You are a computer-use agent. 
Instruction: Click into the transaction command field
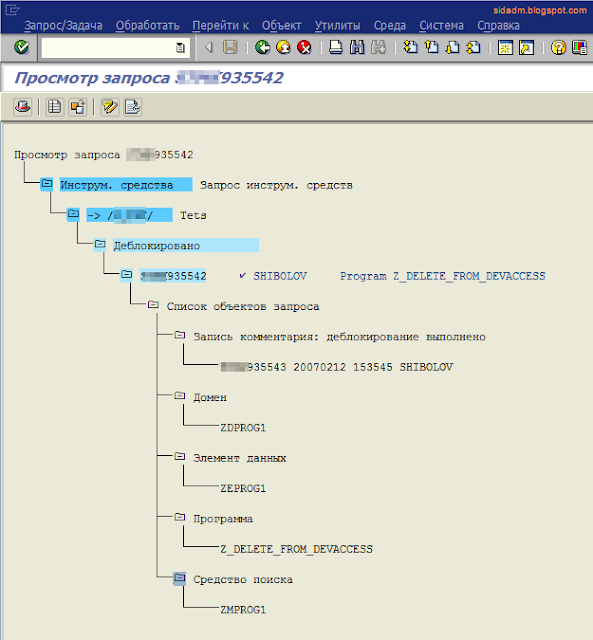[x=108, y=48]
